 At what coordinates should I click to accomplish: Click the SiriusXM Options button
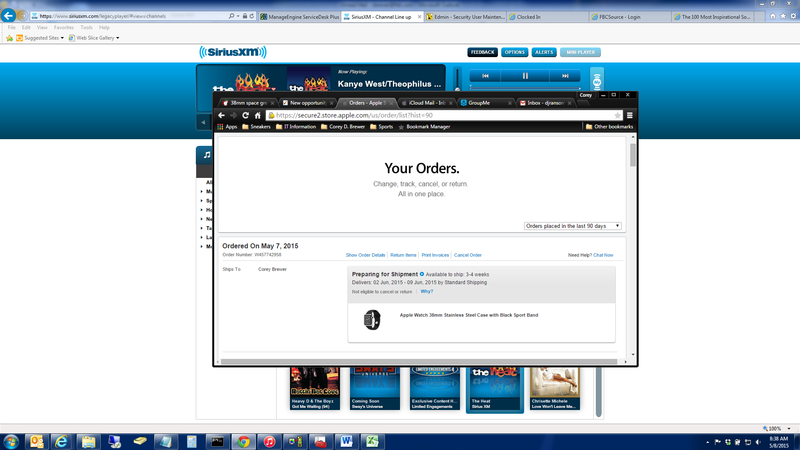pyautogui.click(x=515, y=51)
